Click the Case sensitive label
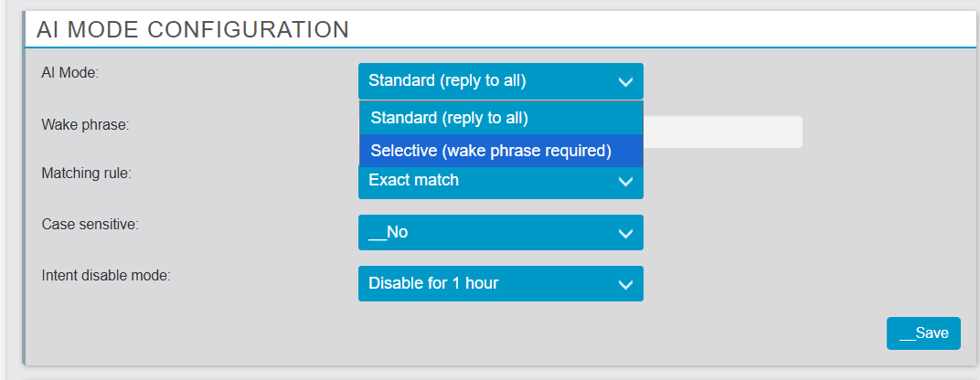Image resolution: width=980 pixels, height=380 pixels. point(91,223)
